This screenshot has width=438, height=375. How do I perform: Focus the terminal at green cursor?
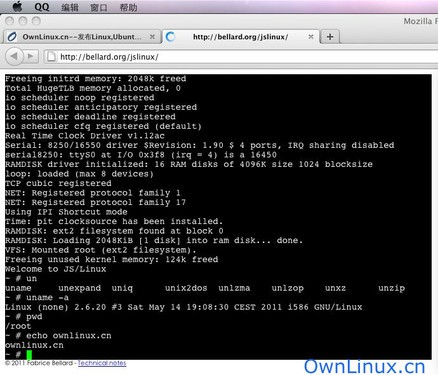29,354
